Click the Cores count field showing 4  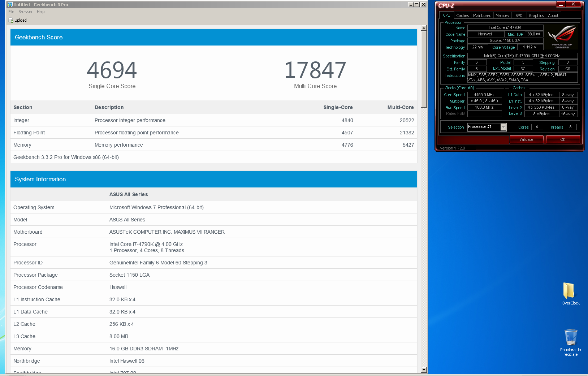click(x=537, y=127)
